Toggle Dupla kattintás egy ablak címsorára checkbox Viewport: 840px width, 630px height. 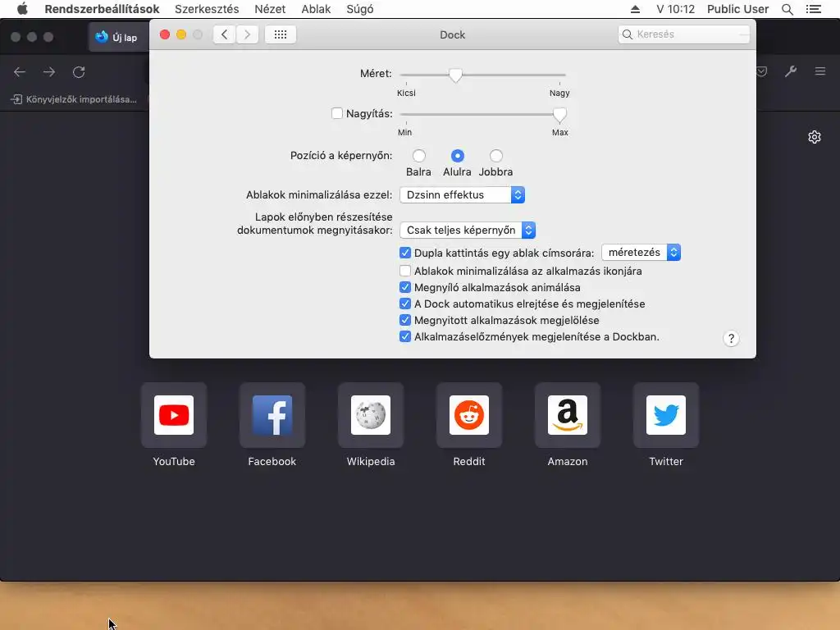(405, 253)
